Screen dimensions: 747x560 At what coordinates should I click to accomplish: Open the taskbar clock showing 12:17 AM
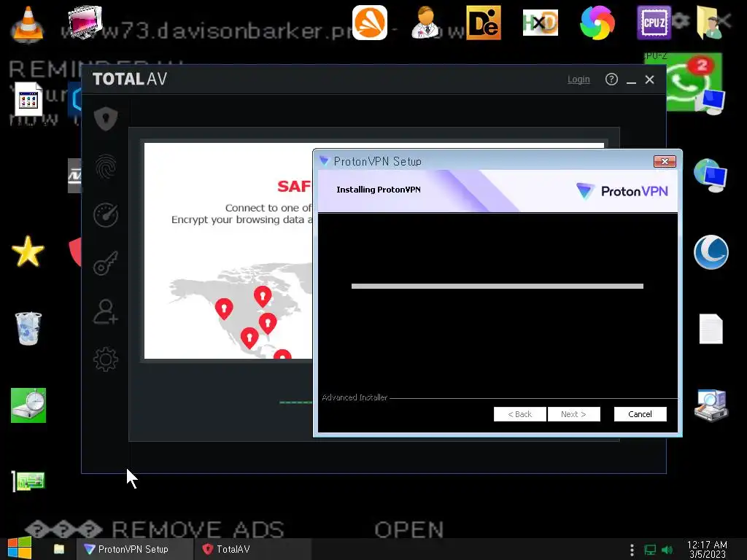tap(707, 550)
